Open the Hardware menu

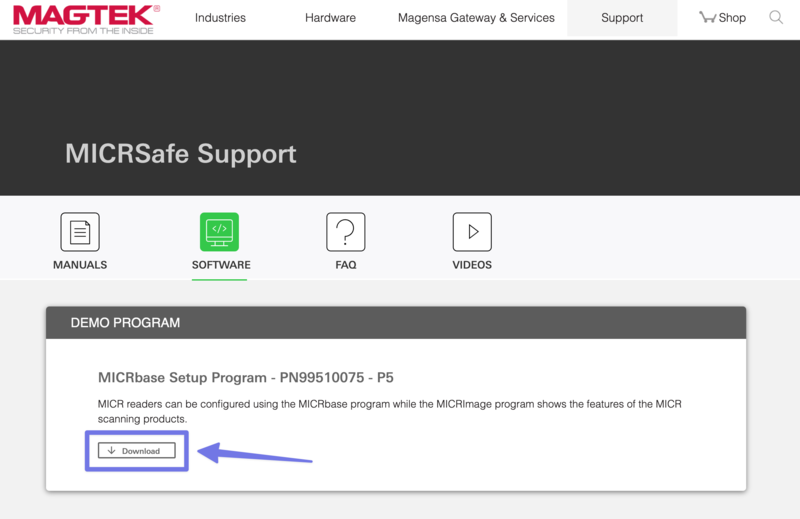point(330,18)
